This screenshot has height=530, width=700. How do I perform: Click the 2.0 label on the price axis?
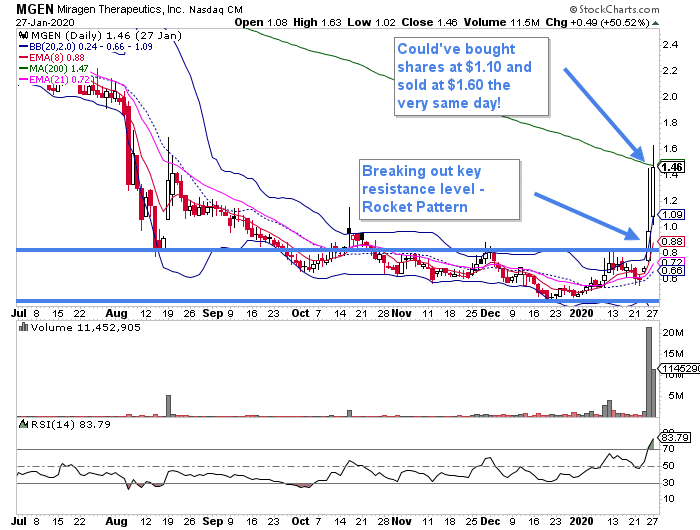pos(670,97)
